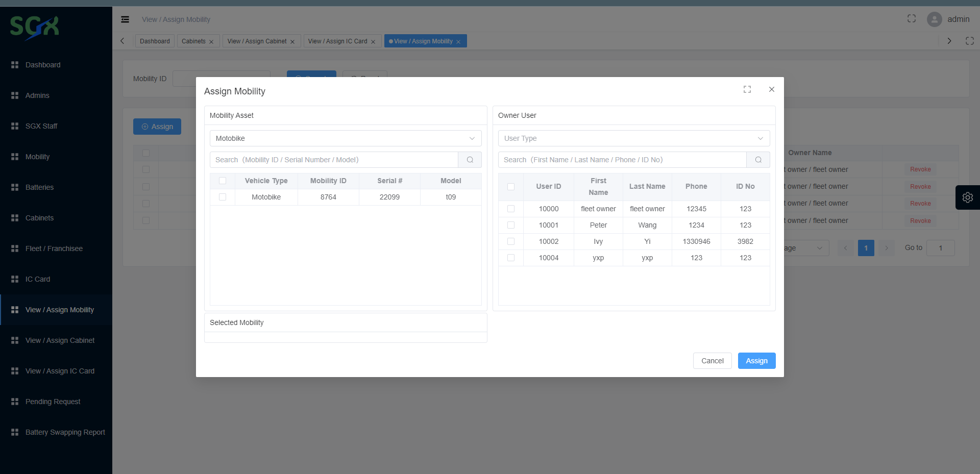Close the View / Assign IC Card tab
This screenshot has height=474, width=980.
(x=373, y=42)
